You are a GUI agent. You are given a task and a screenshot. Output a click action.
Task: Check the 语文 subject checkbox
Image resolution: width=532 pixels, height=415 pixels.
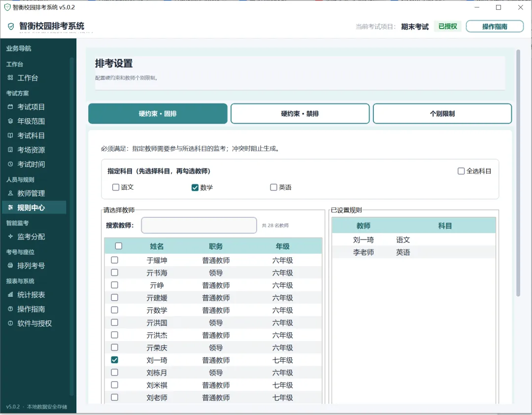[116, 187]
